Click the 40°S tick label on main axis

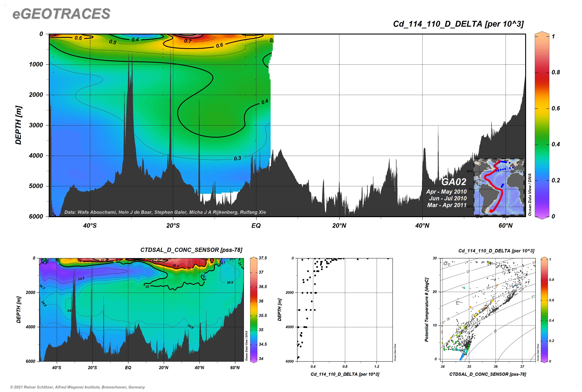pyautogui.click(x=90, y=226)
